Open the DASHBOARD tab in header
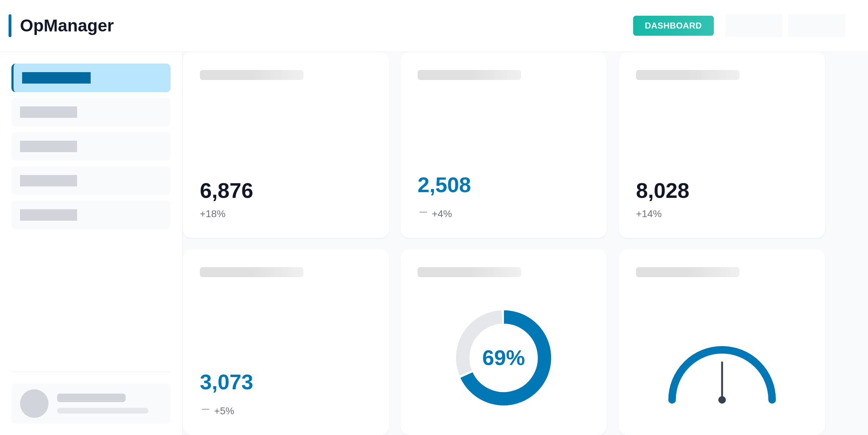The height and width of the screenshot is (435, 868). pos(673,26)
